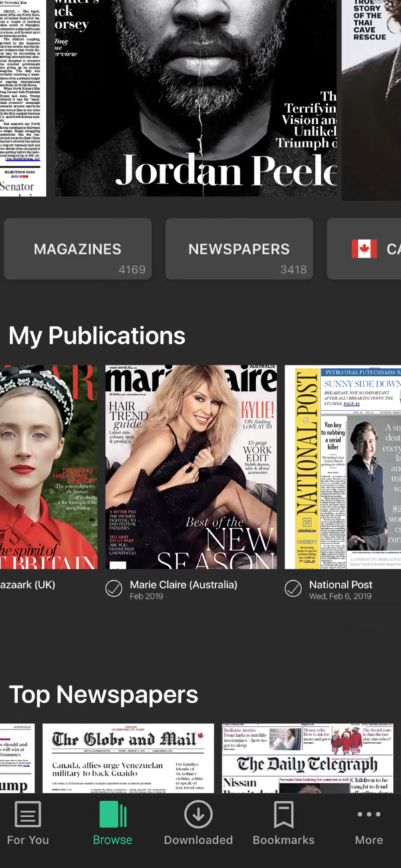
Task: Tap the 'Downloaded' tab label
Action: coord(198,840)
